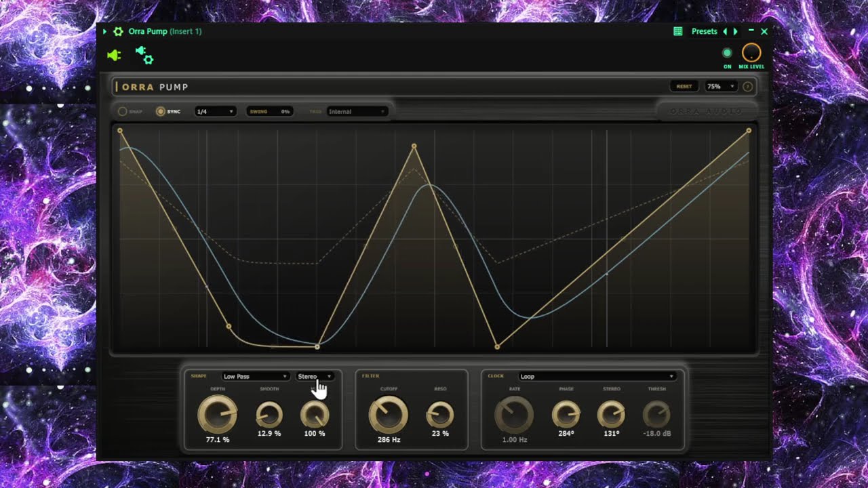Open the 75% zoom dropdown
Image resolution: width=868 pixels, height=488 pixels.
[x=721, y=87]
